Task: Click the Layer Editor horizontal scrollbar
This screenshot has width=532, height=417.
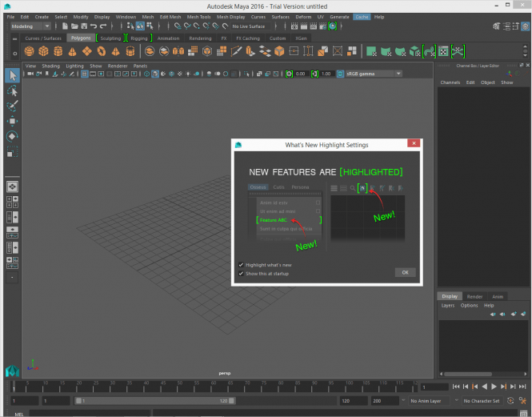Action: tap(468, 374)
